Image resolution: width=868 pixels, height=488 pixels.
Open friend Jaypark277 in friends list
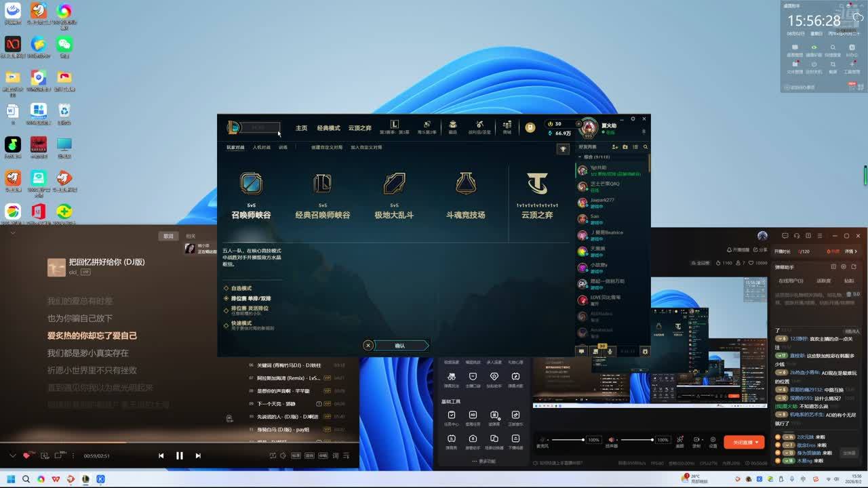pyautogui.click(x=612, y=202)
